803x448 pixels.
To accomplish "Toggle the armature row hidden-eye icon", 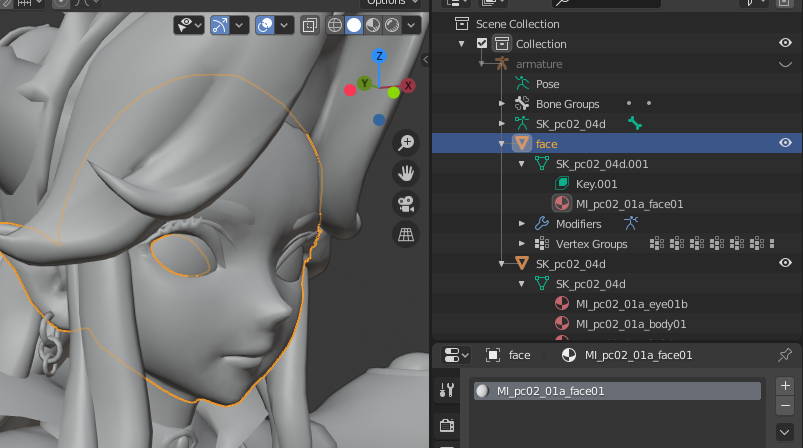I will pos(785,65).
